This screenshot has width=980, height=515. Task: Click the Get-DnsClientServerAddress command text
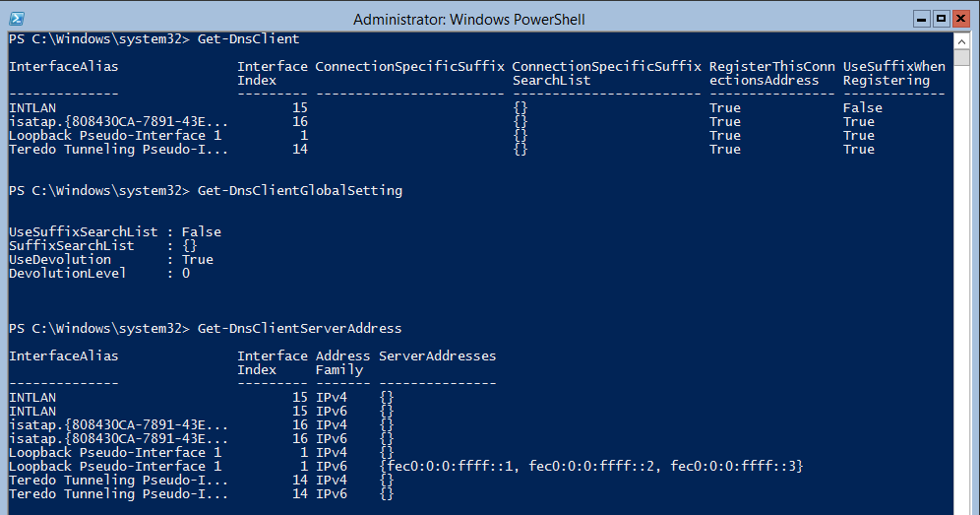[x=299, y=329]
